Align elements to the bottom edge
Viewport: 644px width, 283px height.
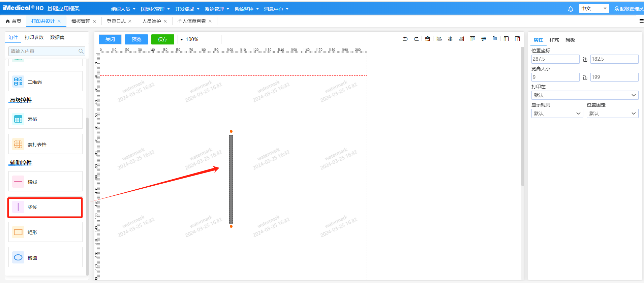[495, 39]
